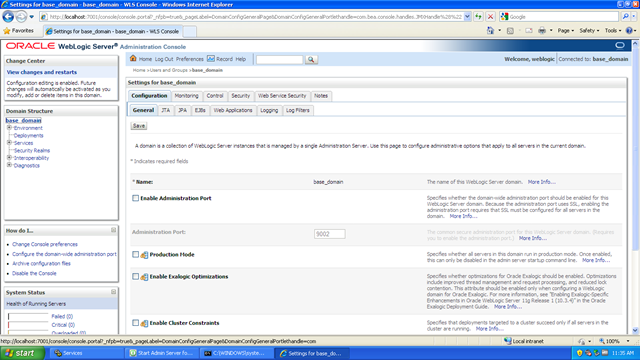This screenshot has height=360, width=640.
Task: Click the Administration Port 9002 field
Action: [329, 234]
